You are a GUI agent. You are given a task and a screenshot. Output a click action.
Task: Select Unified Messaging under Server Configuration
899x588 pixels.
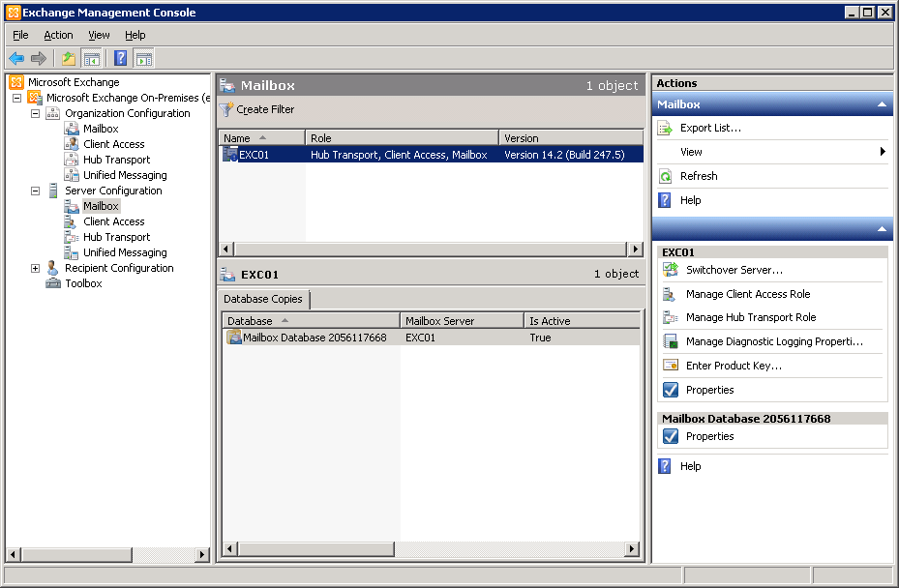(x=125, y=252)
